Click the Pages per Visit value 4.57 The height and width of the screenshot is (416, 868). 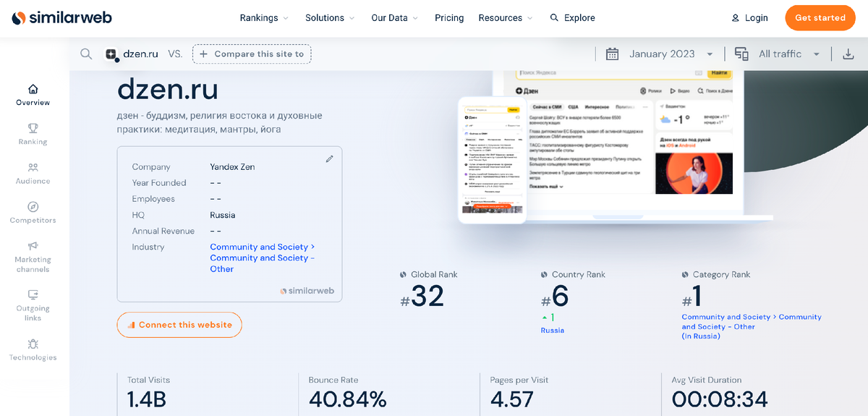(x=512, y=399)
